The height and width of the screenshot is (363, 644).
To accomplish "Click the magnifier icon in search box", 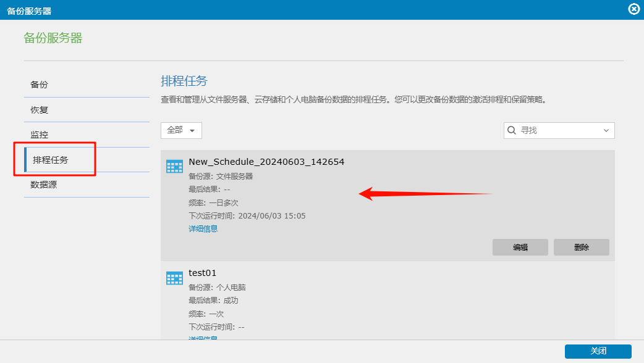I will (x=512, y=130).
